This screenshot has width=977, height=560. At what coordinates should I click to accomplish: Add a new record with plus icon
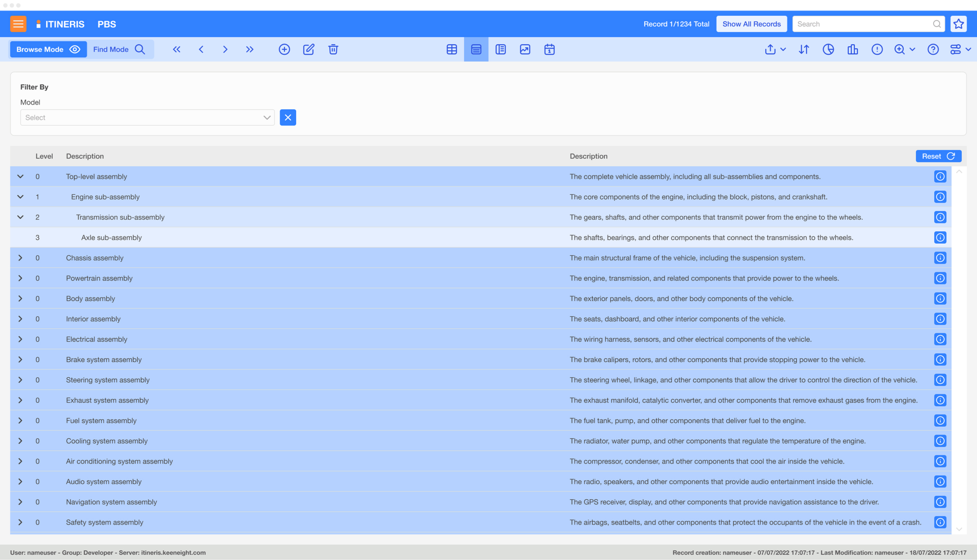point(284,49)
